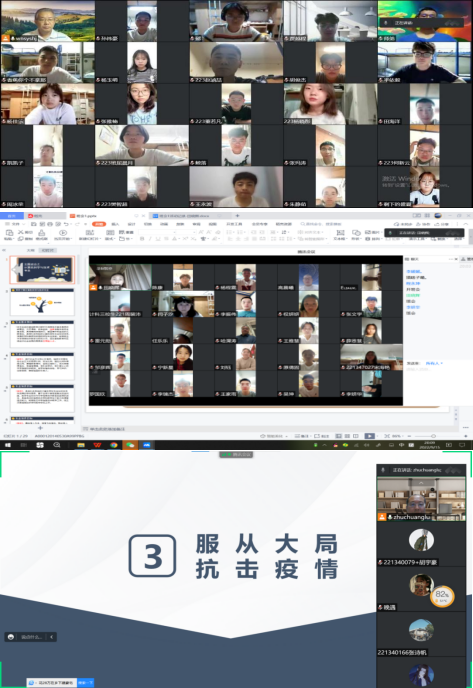Click the microphone icon beside zhuchuanglu speaking label
This screenshot has width=473, height=688.
(x=383, y=470)
